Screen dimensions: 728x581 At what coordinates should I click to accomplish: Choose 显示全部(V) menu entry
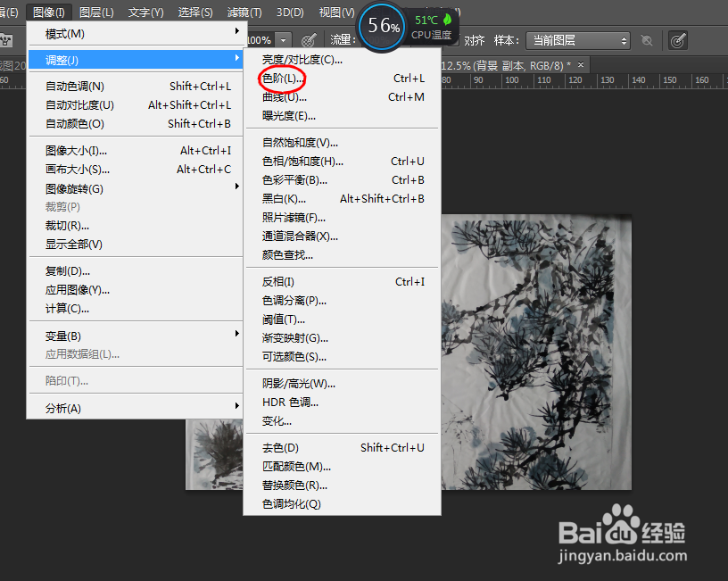coord(136,245)
